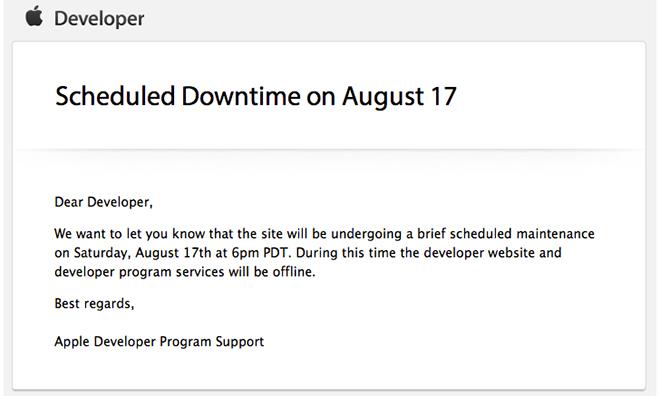Screen dimensions: 660x396
Task: Click the Scheduled Downtime on August 17 heading
Action: (x=256, y=97)
